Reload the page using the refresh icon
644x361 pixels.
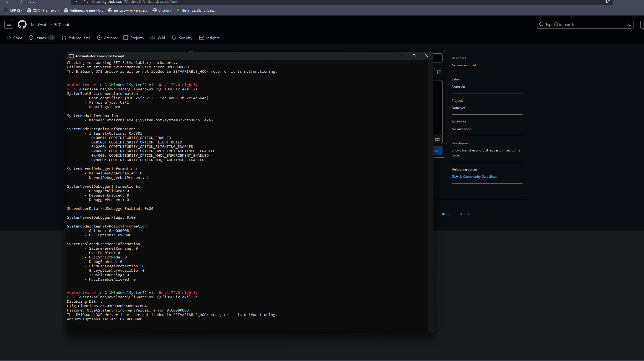[x=32, y=2]
